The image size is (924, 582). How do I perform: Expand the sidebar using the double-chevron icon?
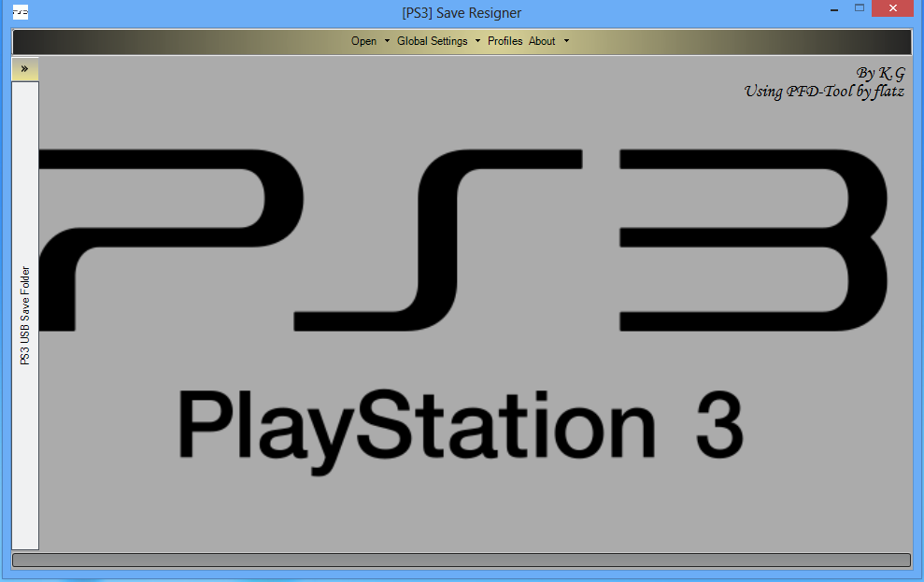[x=23, y=67]
